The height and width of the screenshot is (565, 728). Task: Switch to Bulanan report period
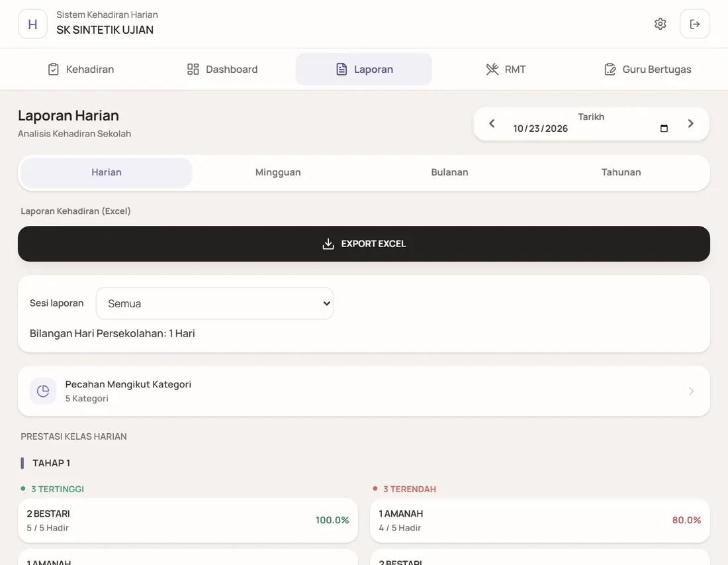pos(449,172)
